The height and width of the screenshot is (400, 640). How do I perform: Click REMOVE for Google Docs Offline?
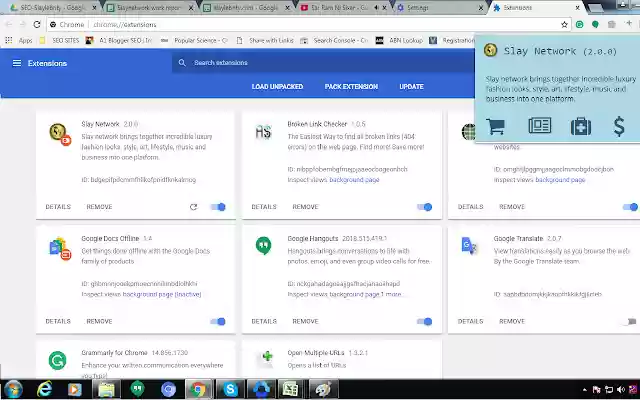coord(99,321)
